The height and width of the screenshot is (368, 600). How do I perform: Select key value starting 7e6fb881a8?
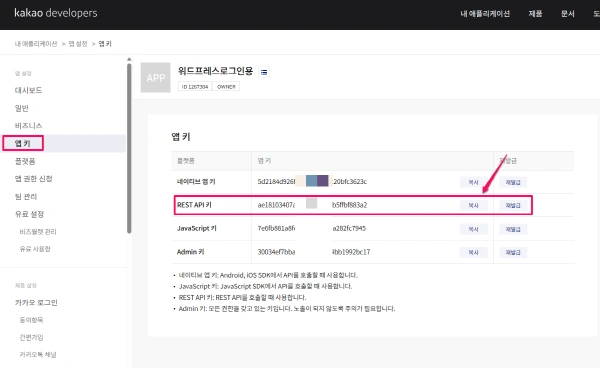pyautogui.click(x=311, y=228)
